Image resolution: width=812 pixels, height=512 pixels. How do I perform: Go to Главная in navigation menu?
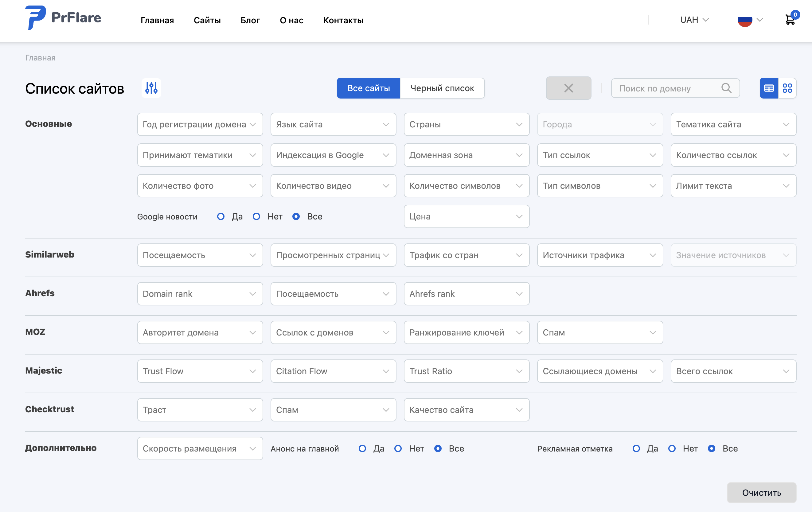pos(157,20)
